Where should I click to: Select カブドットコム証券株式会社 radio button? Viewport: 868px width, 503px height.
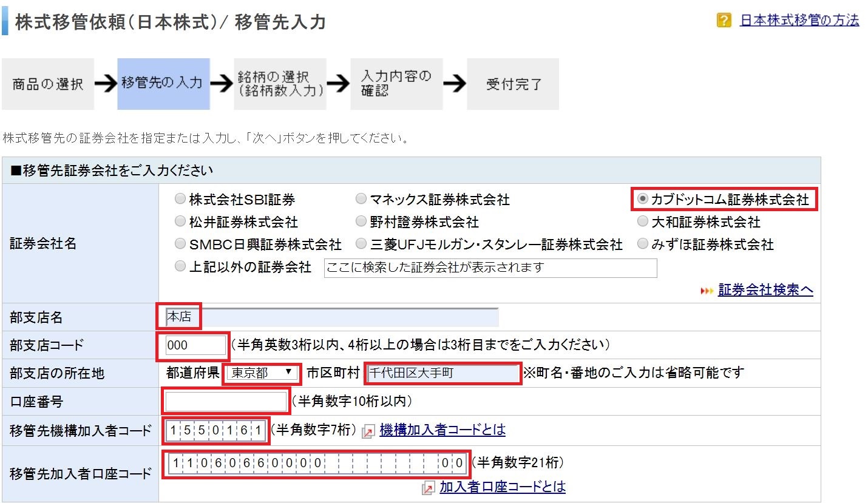pos(642,199)
